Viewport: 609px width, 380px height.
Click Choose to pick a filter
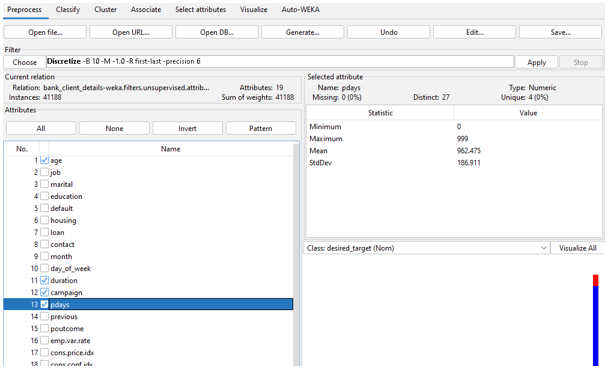tap(24, 62)
